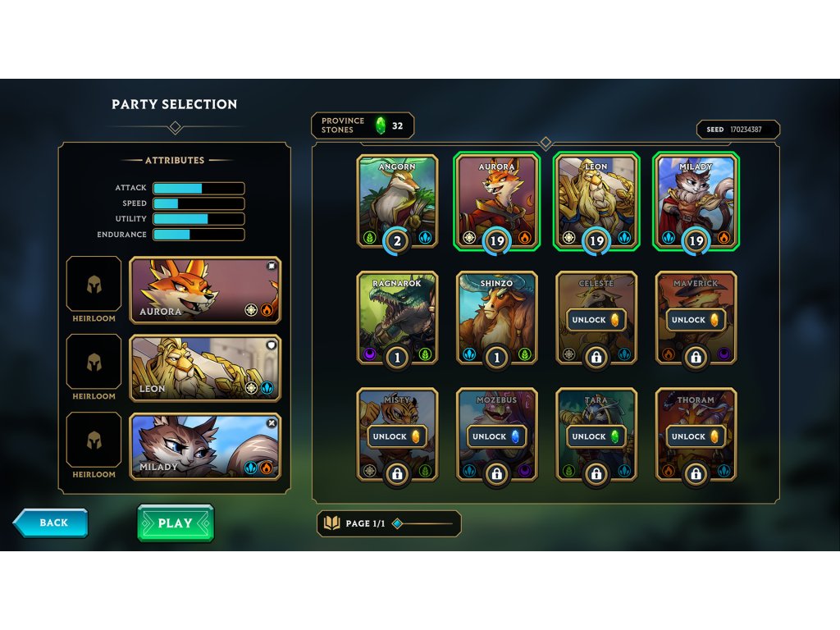Viewport: 840px width, 630px height.
Task: Click the first Heirloom helmet slot beside Aurora
Action: click(x=94, y=284)
